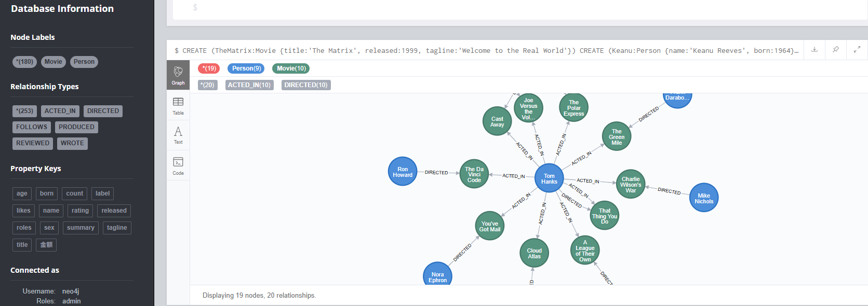This screenshot has height=306, width=868.
Task: Click the name property key
Action: click(51, 211)
